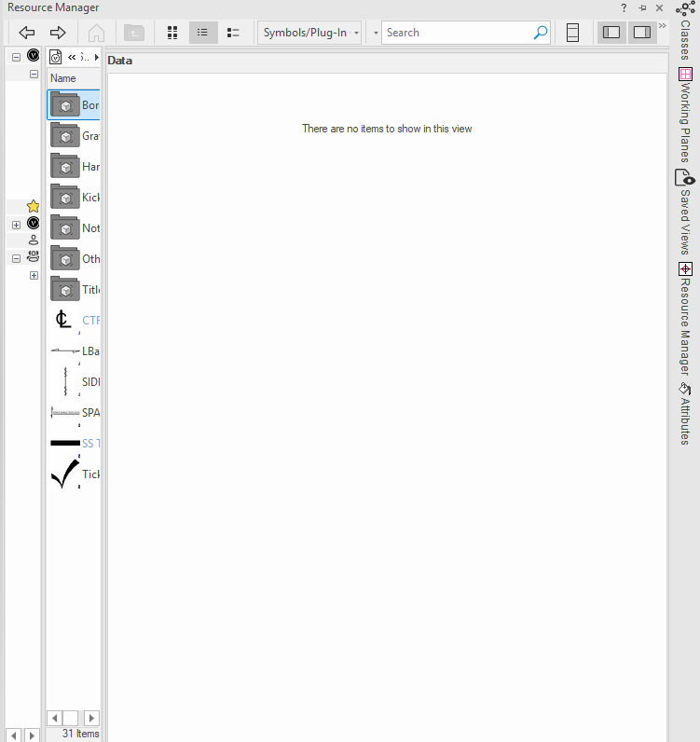Click inside the Search field
This screenshot has height=742, width=700.
click(457, 33)
